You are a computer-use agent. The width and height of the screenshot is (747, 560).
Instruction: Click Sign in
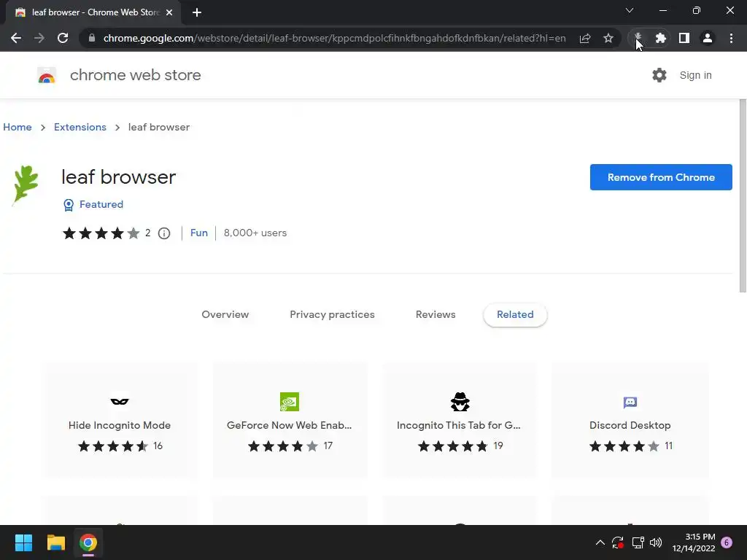click(695, 75)
